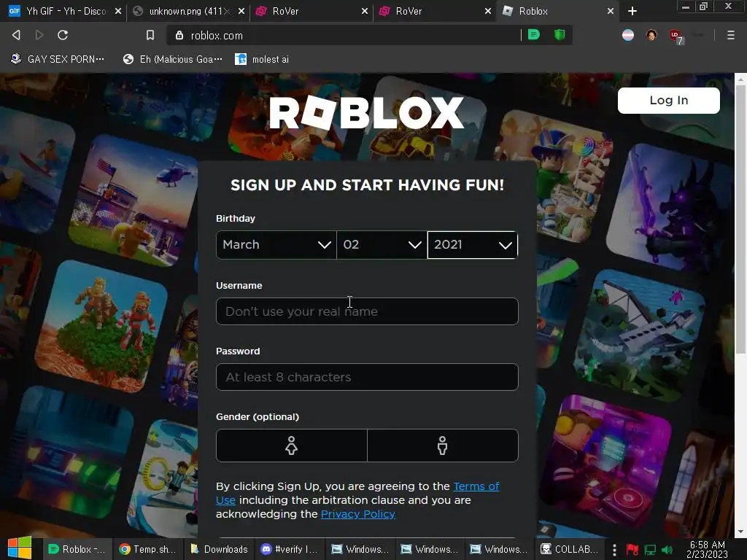Click the padlock site security icon
Screen dimensions: 747x560
point(179,35)
